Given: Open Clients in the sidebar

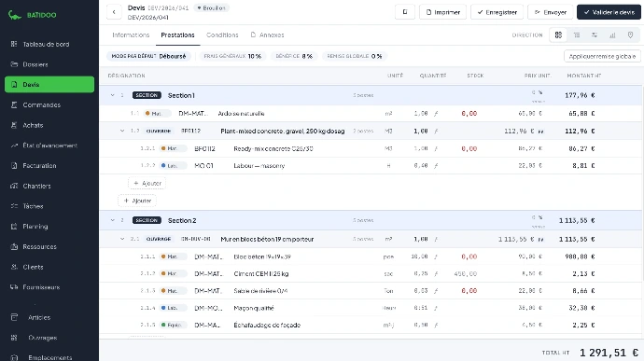Looking at the screenshot, I should [33, 267].
